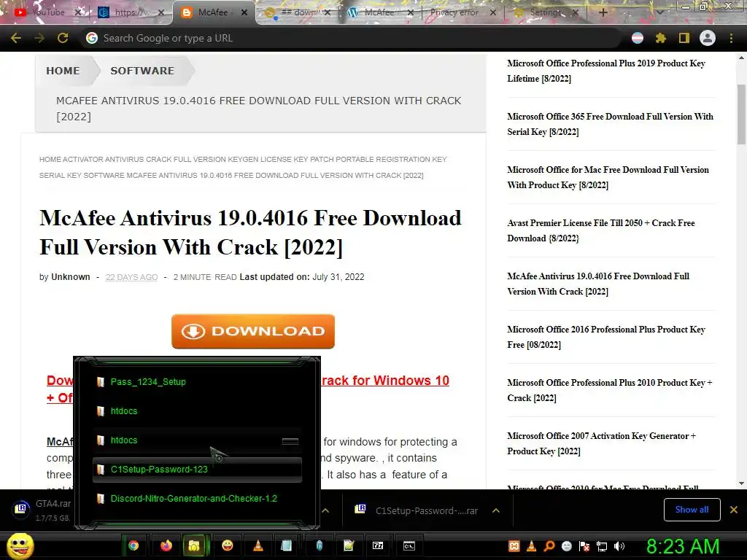
Task: Select the first htdocs entry in popup
Action: [197, 411]
